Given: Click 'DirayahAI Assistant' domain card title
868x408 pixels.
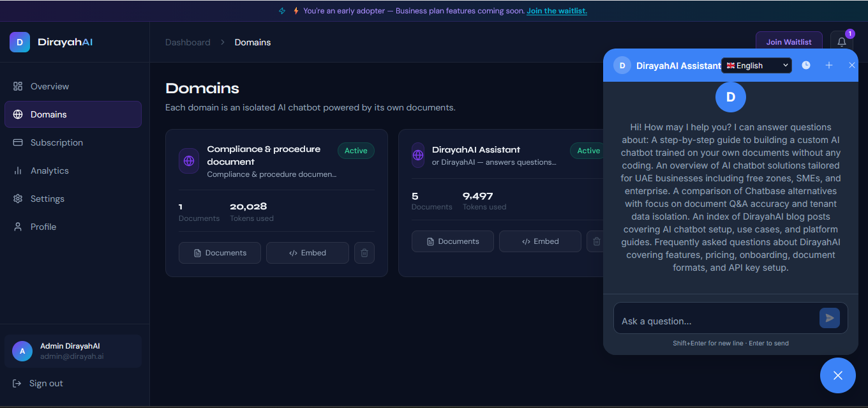Looking at the screenshot, I should tap(476, 149).
